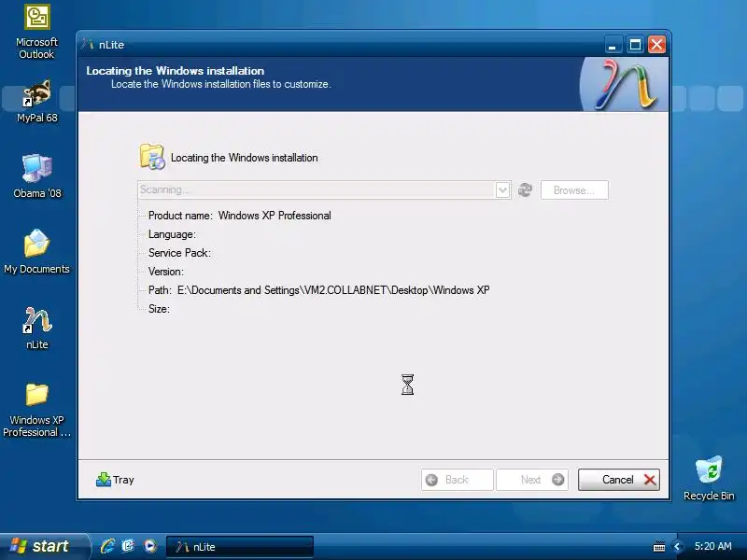Viewport: 747px width, 560px height.
Task: Launch Internet Explorer from quick launch
Action: (107, 546)
